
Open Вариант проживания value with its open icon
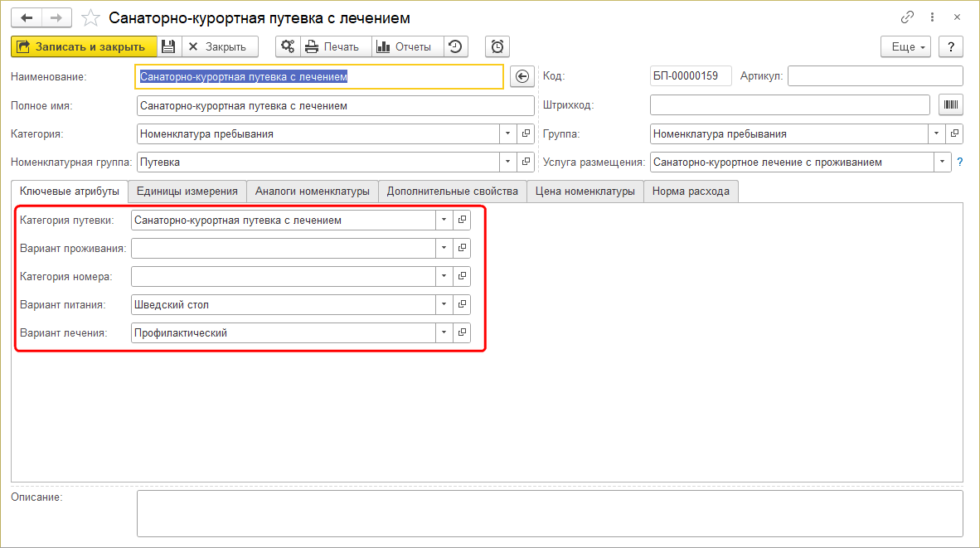(x=462, y=248)
